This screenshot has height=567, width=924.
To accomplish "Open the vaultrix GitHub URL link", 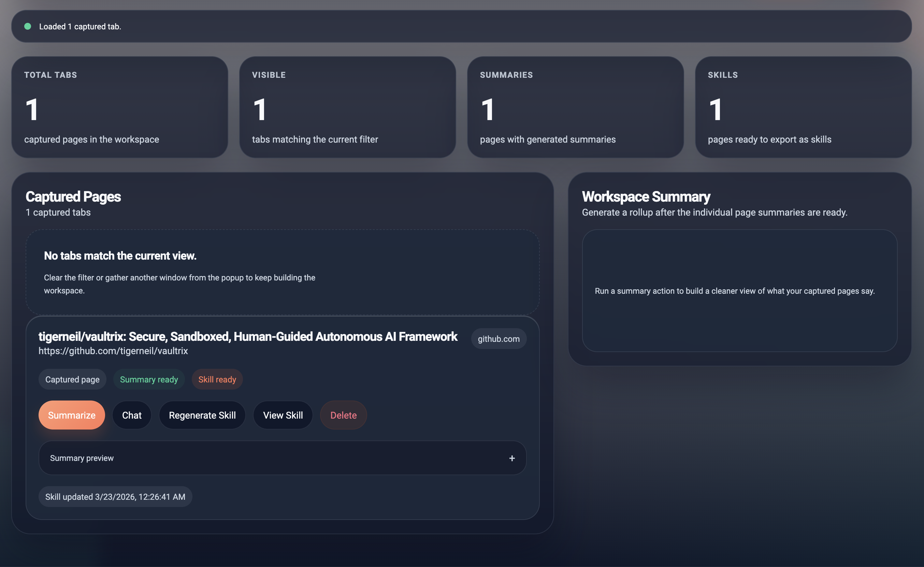I will click(113, 351).
